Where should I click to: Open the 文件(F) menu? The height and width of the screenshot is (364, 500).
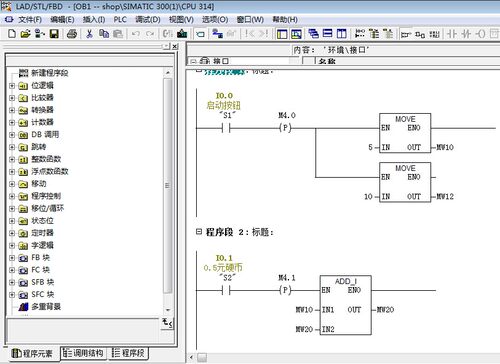click(30, 20)
